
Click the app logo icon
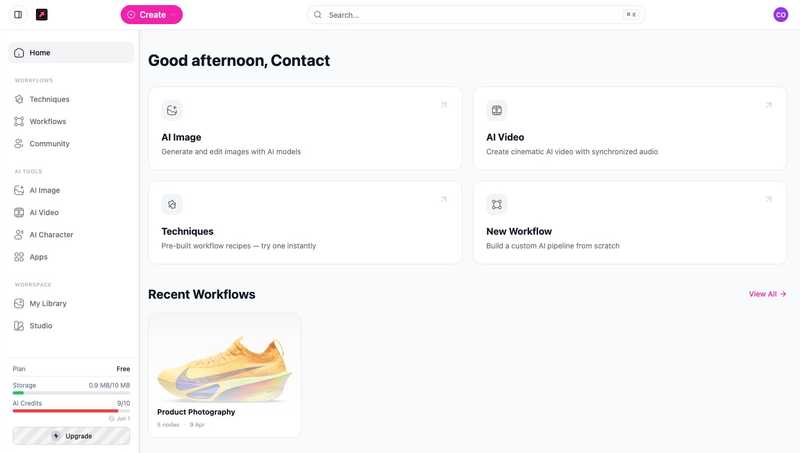42,15
